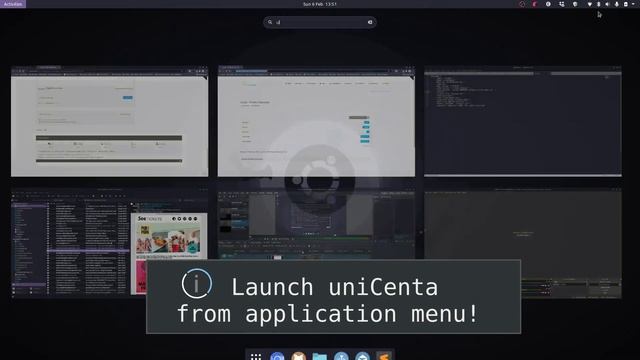Select the dark code editor window thumbnail
This screenshot has height=360, width=640.
click(x=523, y=121)
